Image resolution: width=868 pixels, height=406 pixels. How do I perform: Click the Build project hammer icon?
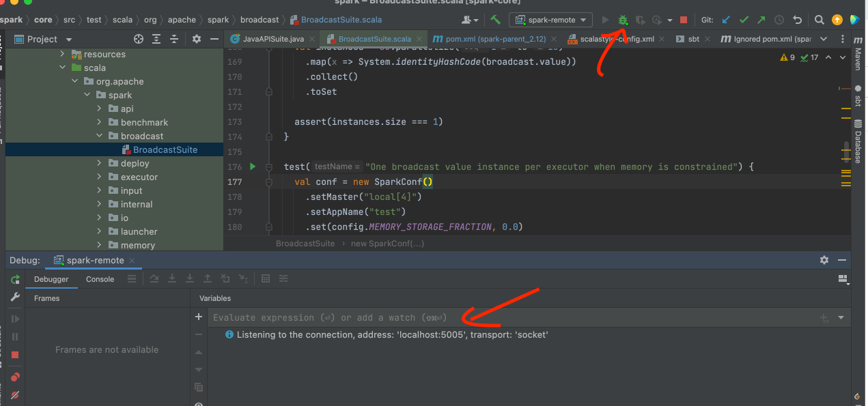[x=496, y=20]
